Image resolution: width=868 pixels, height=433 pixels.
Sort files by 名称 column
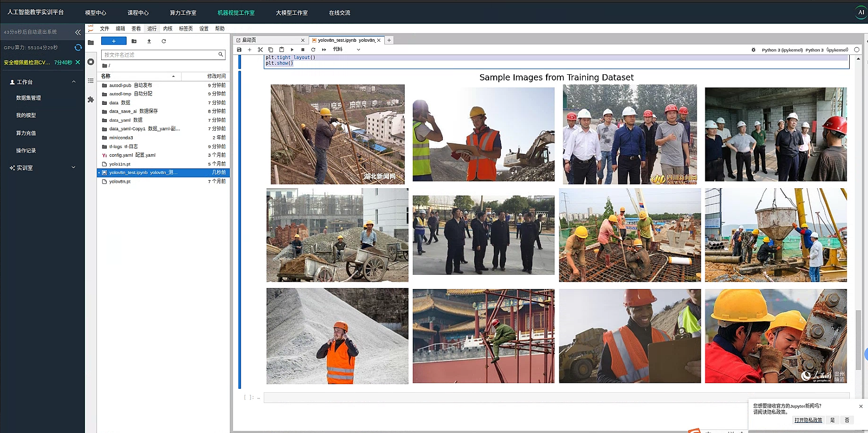coord(138,76)
